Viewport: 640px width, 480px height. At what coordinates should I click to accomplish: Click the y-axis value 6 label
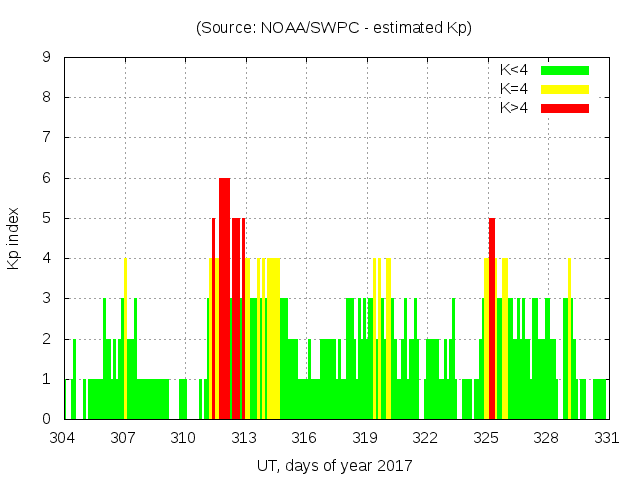47,178
